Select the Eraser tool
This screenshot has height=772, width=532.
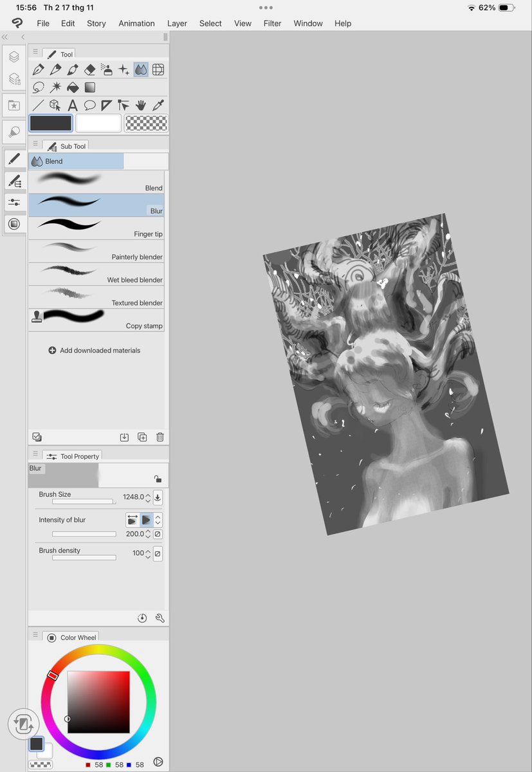89,69
